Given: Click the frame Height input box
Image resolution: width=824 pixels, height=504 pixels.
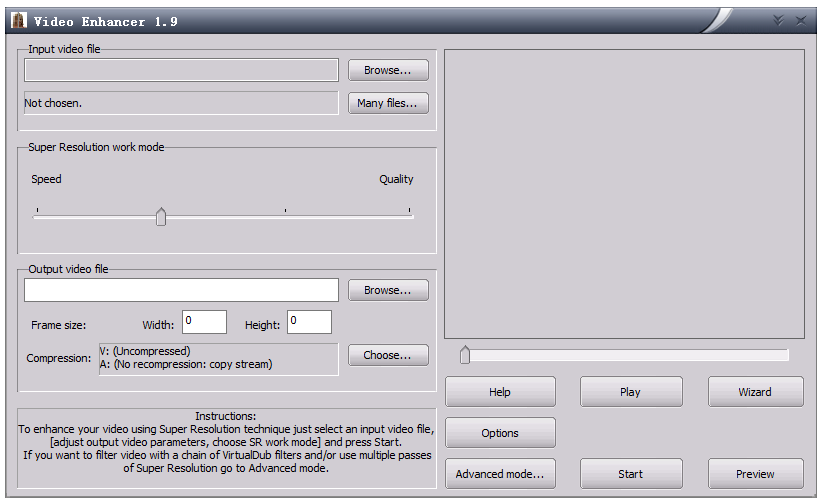Looking at the screenshot, I should tap(310, 322).
